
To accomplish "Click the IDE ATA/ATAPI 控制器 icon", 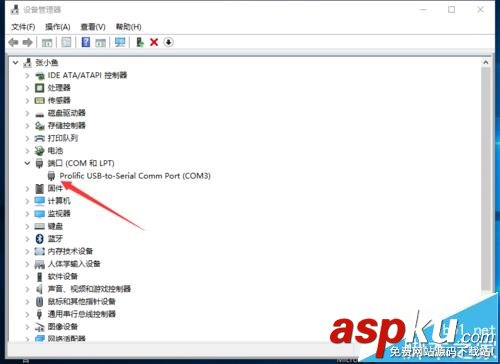I will point(40,76).
